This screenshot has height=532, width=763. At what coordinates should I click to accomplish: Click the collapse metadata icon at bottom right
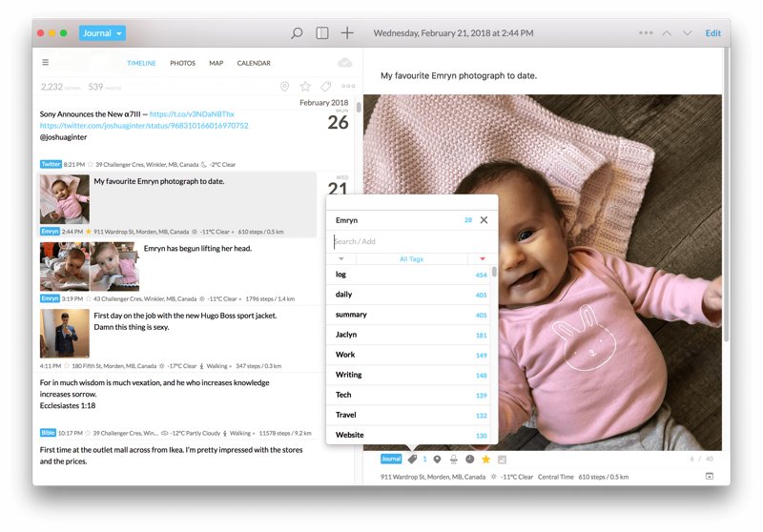(710, 476)
